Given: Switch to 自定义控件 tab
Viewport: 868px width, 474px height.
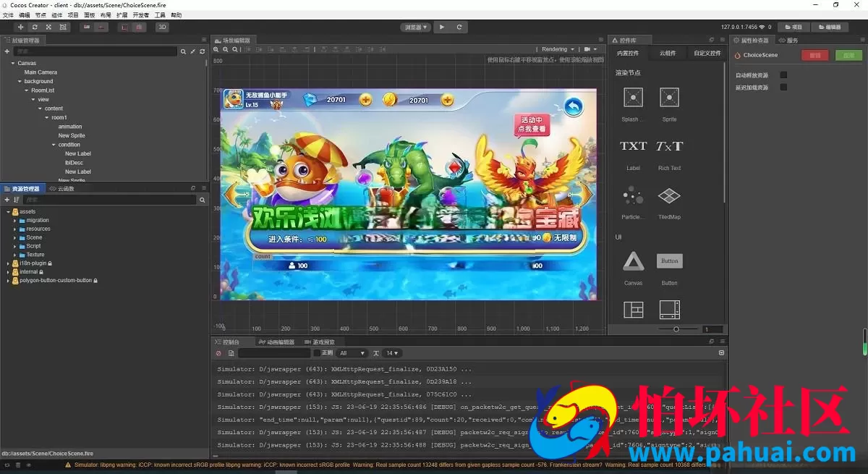Looking at the screenshot, I should (x=707, y=53).
